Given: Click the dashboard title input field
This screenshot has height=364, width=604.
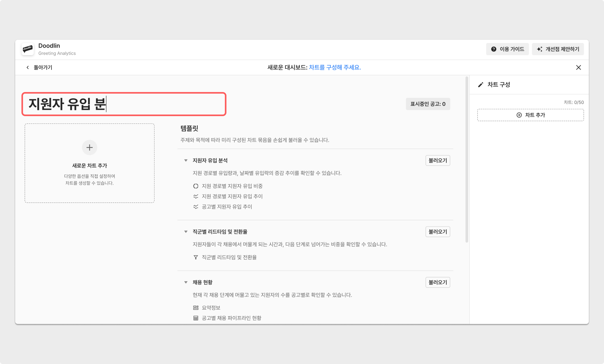Looking at the screenshot, I should tap(124, 104).
